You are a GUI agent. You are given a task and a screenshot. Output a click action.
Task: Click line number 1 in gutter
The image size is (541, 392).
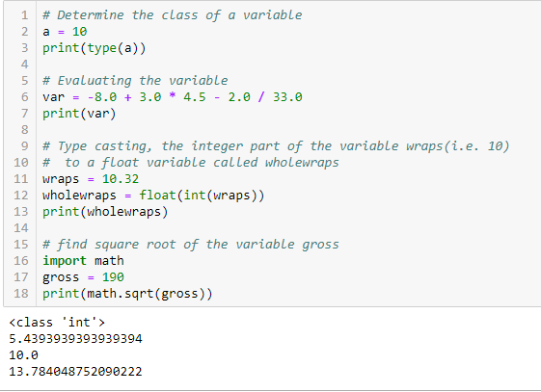click(x=24, y=15)
